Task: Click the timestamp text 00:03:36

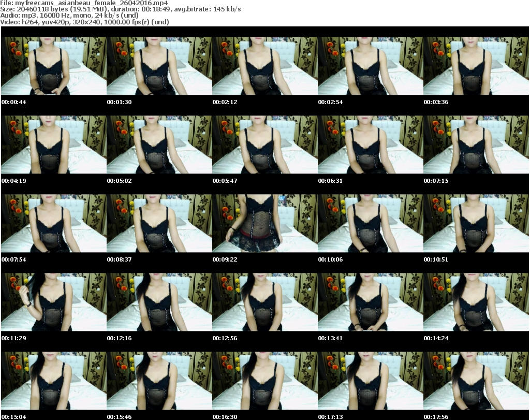Action: (x=436, y=102)
